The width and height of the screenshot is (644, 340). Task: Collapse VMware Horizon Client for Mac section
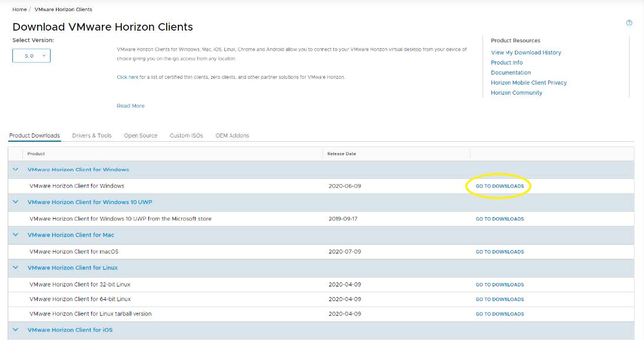tap(16, 235)
